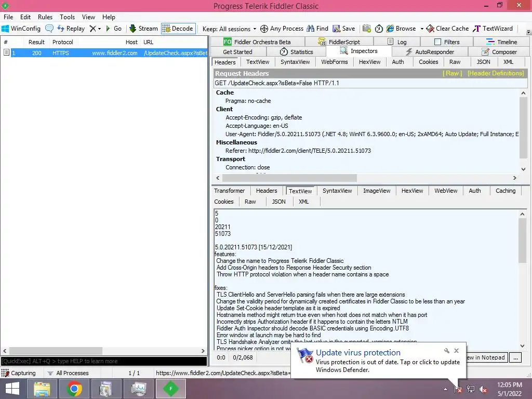Click the timer clock icon
The image size is (532, 399).
(x=379, y=29)
